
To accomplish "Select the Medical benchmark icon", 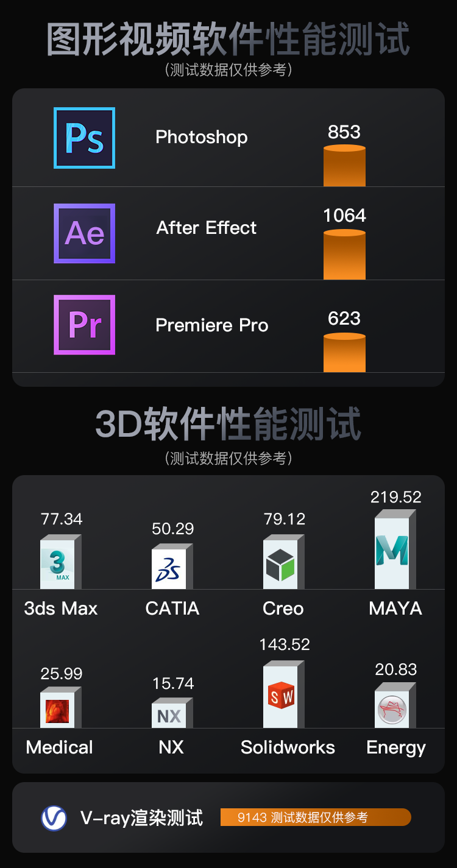I will point(57,711).
